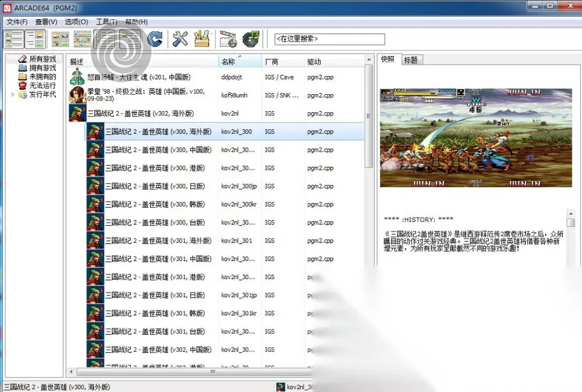Select 三国战纪 2 (v300, 海外版) row

[x=225, y=131]
